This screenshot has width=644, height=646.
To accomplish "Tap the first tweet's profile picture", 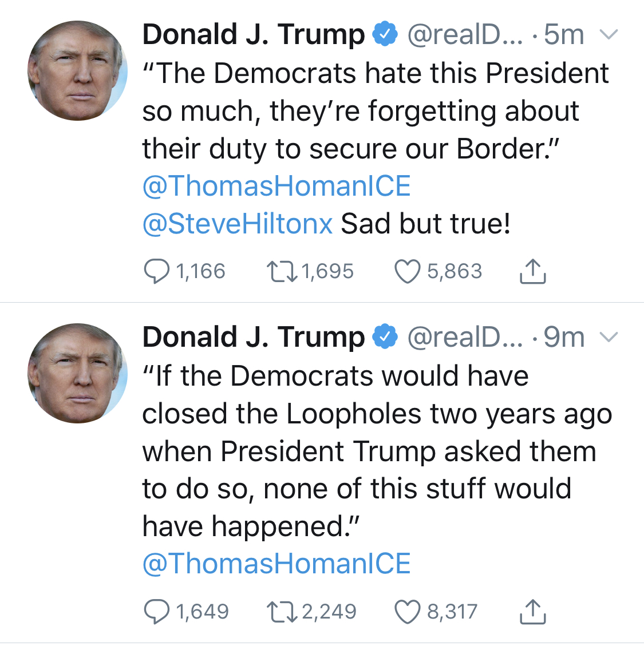I will [x=77, y=70].
